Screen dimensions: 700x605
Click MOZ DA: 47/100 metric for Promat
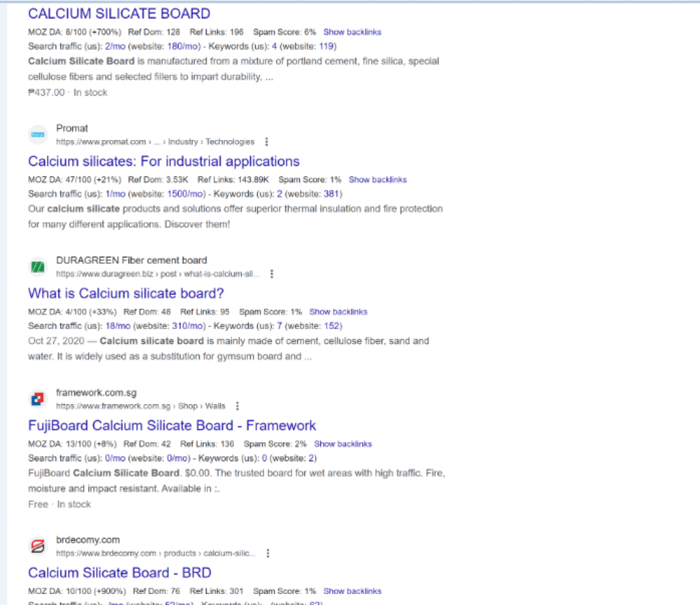(75, 180)
